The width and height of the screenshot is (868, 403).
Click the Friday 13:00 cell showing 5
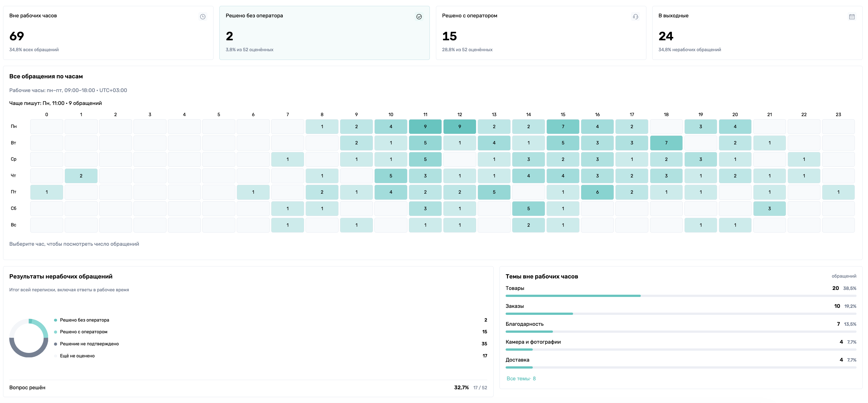pos(494,192)
